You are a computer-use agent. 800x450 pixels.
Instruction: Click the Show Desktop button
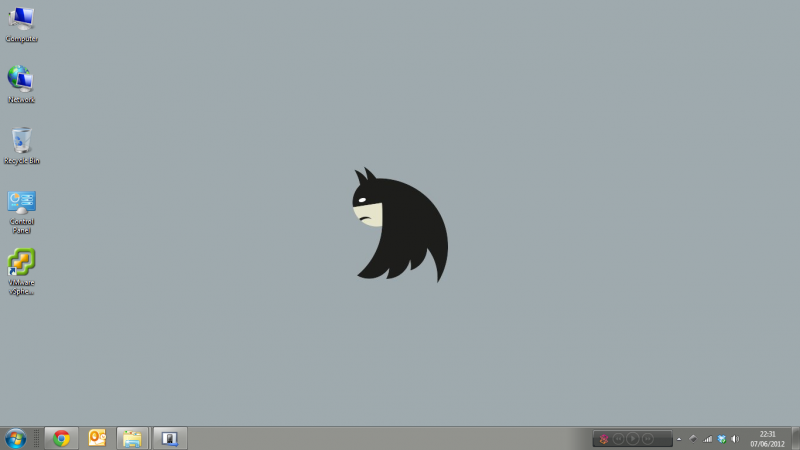pyautogui.click(x=795, y=438)
